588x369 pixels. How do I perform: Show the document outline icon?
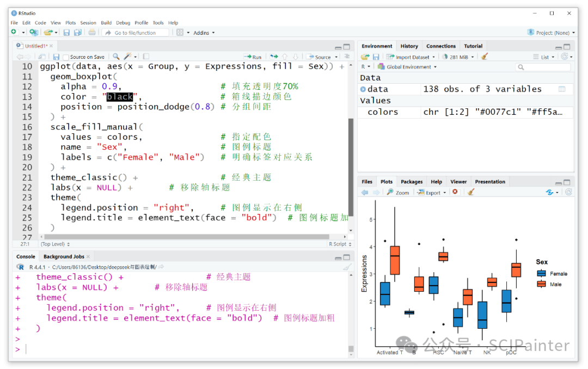(347, 57)
